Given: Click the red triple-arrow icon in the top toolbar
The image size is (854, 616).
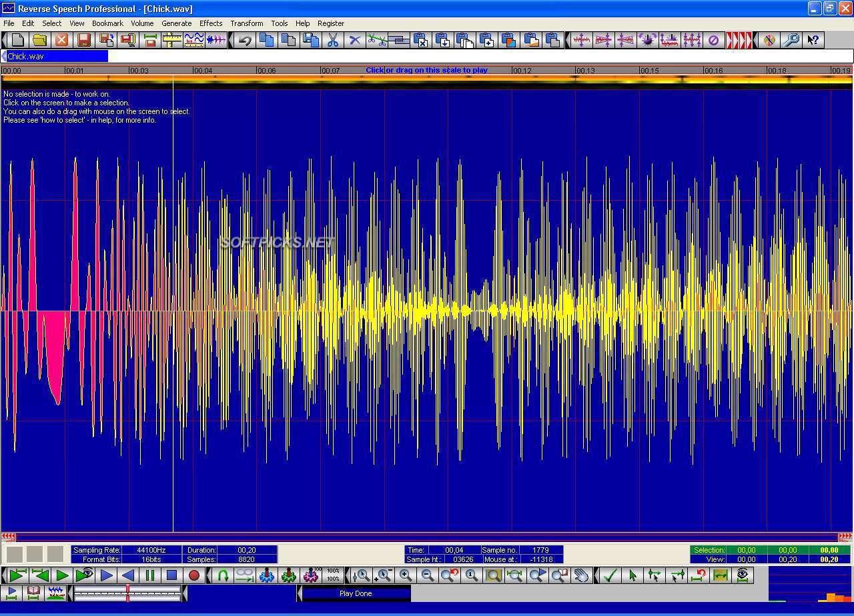Looking at the screenshot, I should [738, 40].
